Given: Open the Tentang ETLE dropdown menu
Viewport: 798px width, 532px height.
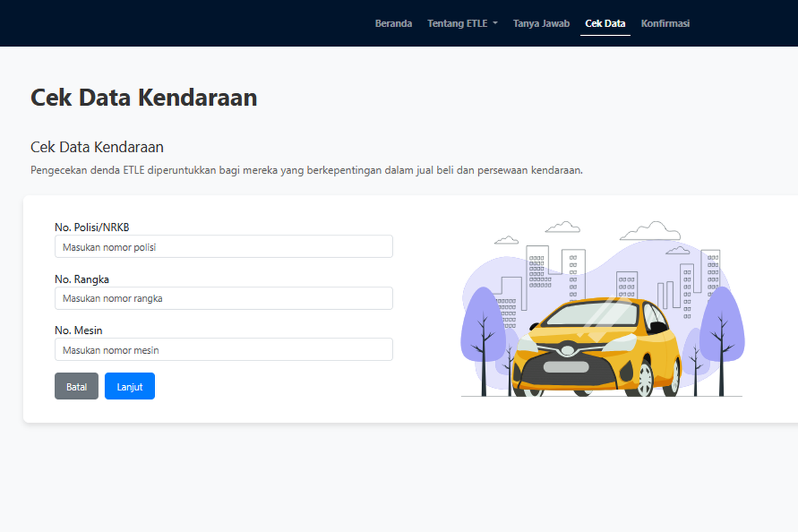Looking at the screenshot, I should click(x=458, y=23).
